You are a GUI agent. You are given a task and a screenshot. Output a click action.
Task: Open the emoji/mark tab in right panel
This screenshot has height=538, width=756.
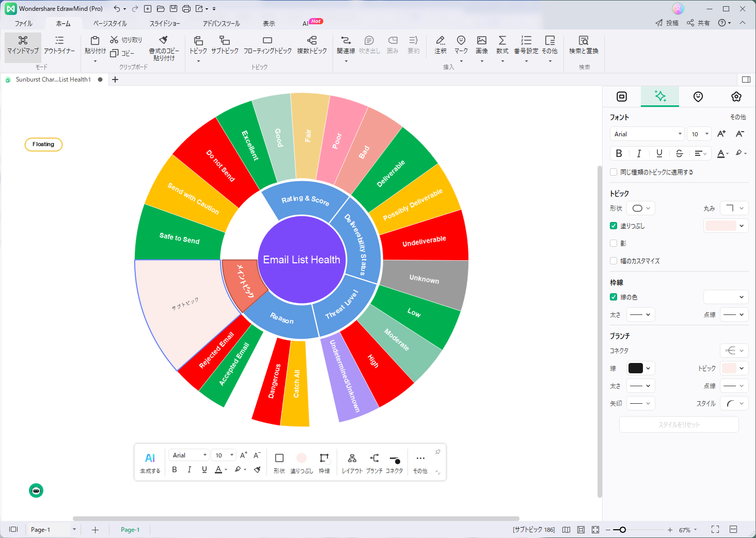[698, 97]
